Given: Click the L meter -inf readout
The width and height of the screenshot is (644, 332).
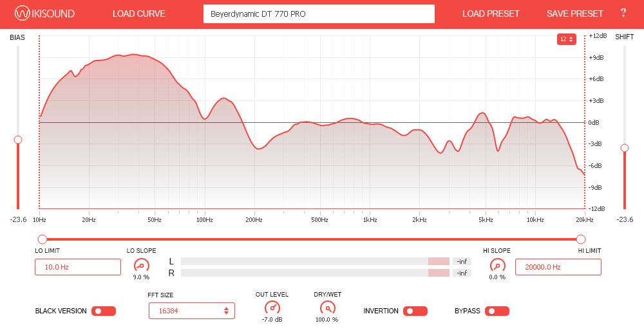Looking at the screenshot, I should click(462, 261).
